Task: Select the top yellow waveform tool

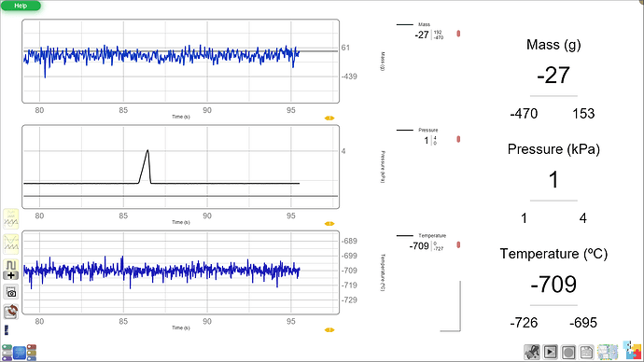Action: (11, 218)
